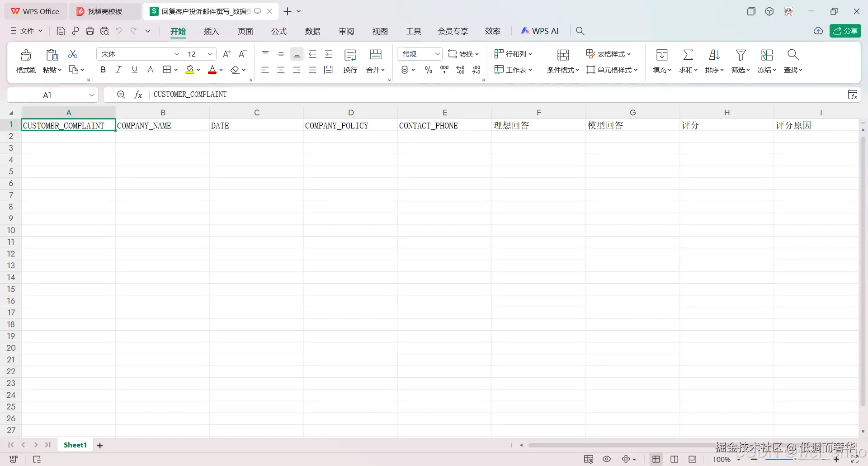
Task: Click the increase indent icon
Action: click(329, 54)
